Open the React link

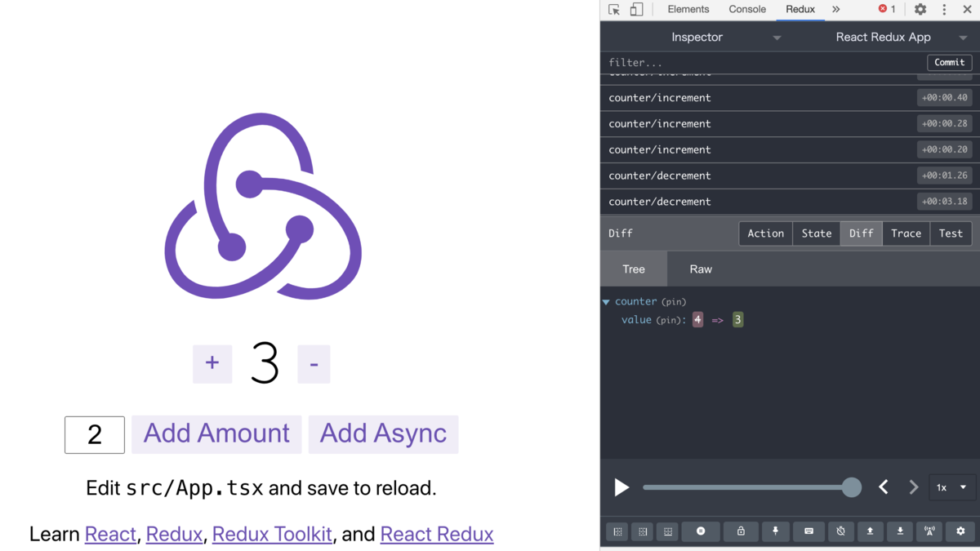click(x=110, y=534)
